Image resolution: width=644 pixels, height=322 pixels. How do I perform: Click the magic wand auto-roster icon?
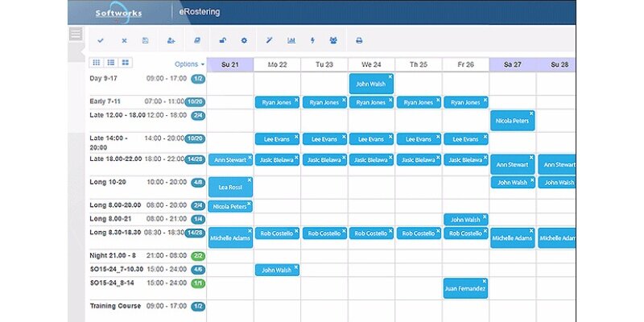click(269, 40)
